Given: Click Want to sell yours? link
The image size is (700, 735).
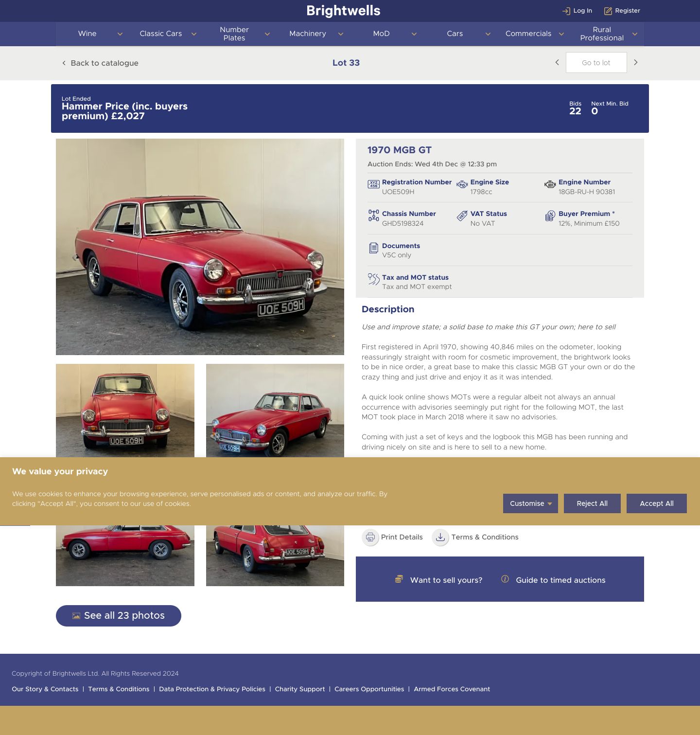Looking at the screenshot, I should [x=446, y=580].
